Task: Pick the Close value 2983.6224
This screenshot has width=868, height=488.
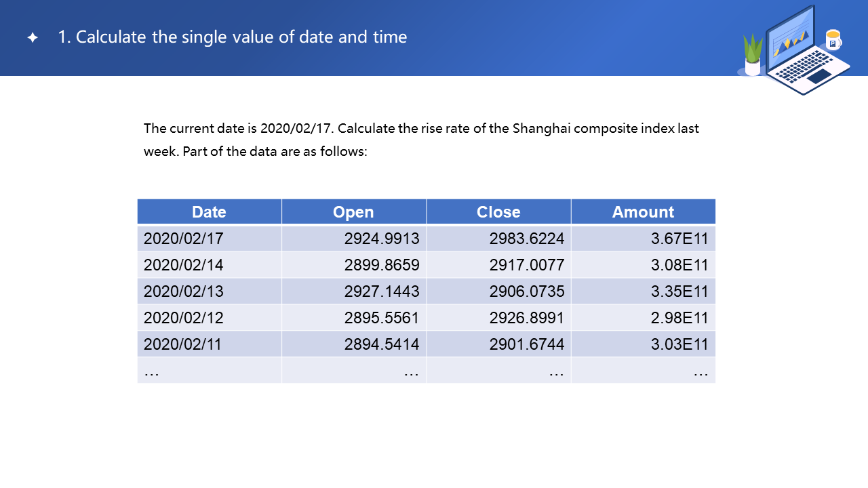Action: (x=498, y=238)
